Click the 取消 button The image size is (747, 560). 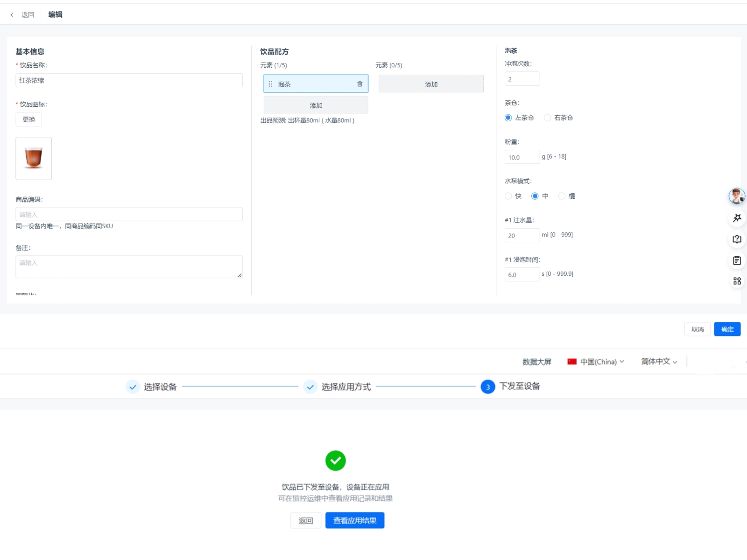(x=698, y=329)
